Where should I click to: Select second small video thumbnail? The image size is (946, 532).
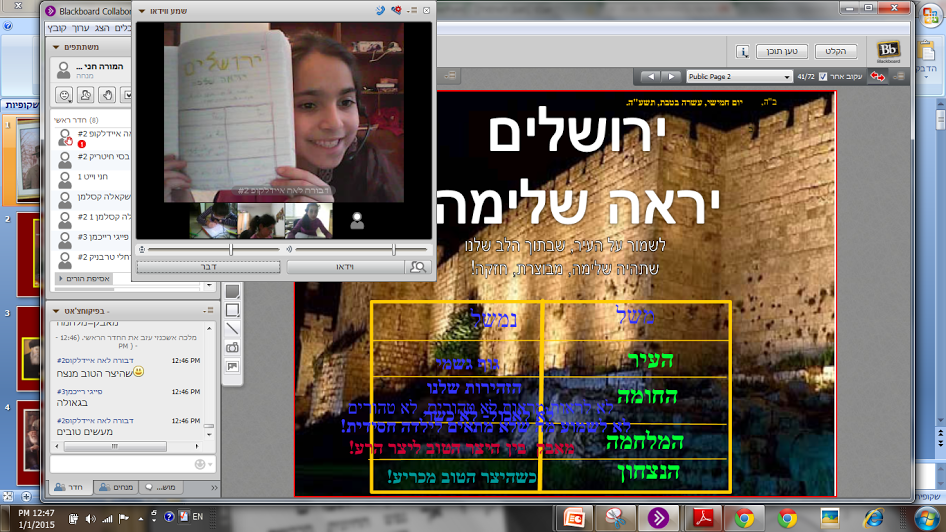[x=261, y=221]
